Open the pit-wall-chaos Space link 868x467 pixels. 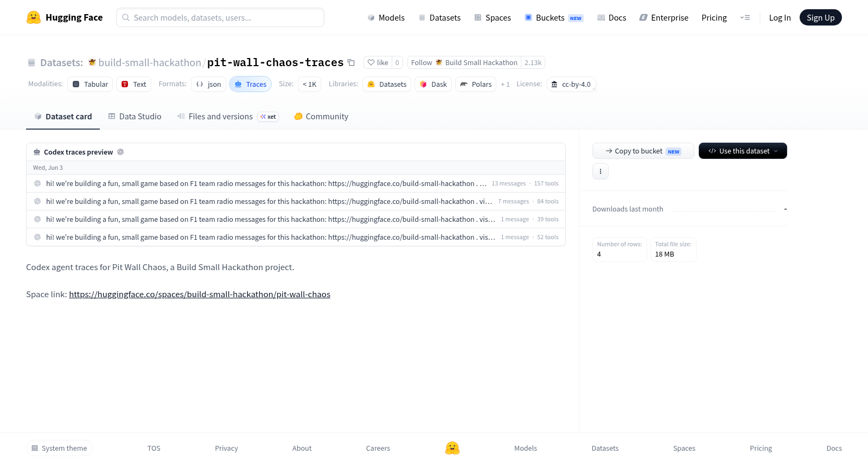(200, 295)
